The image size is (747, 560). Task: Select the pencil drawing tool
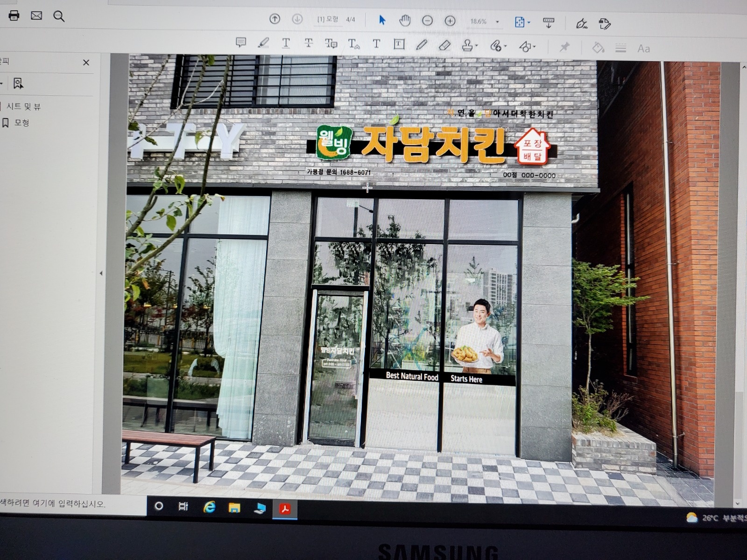click(422, 45)
